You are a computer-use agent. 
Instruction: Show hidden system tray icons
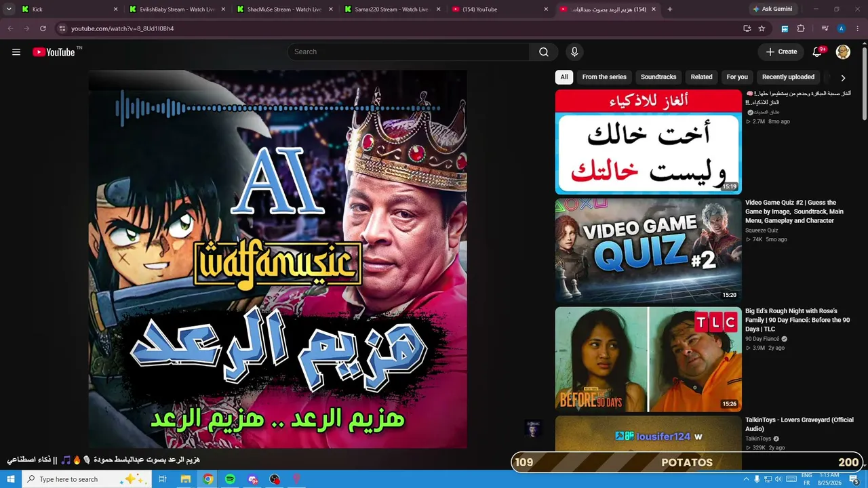[x=746, y=479]
